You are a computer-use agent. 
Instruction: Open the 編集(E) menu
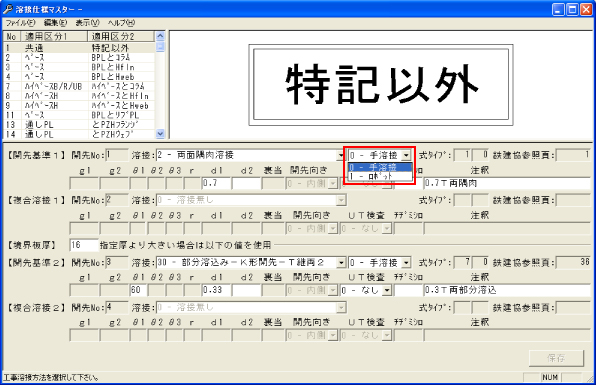click(x=55, y=23)
